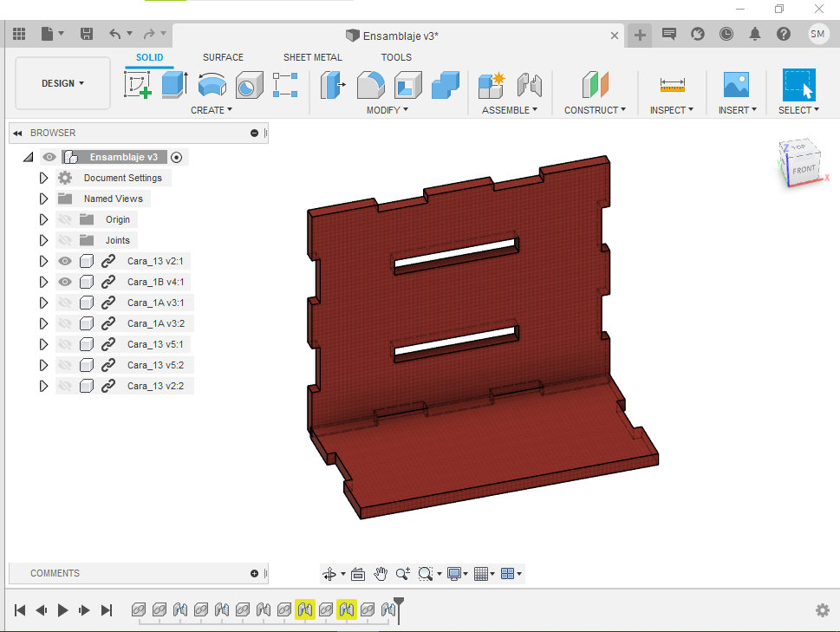Select the Combine tool
The width and height of the screenshot is (840, 632).
[x=446, y=85]
